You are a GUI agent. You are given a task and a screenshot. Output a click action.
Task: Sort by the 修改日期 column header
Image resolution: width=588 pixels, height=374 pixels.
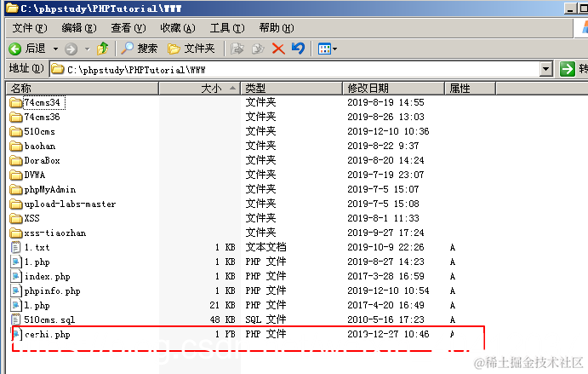tap(393, 89)
